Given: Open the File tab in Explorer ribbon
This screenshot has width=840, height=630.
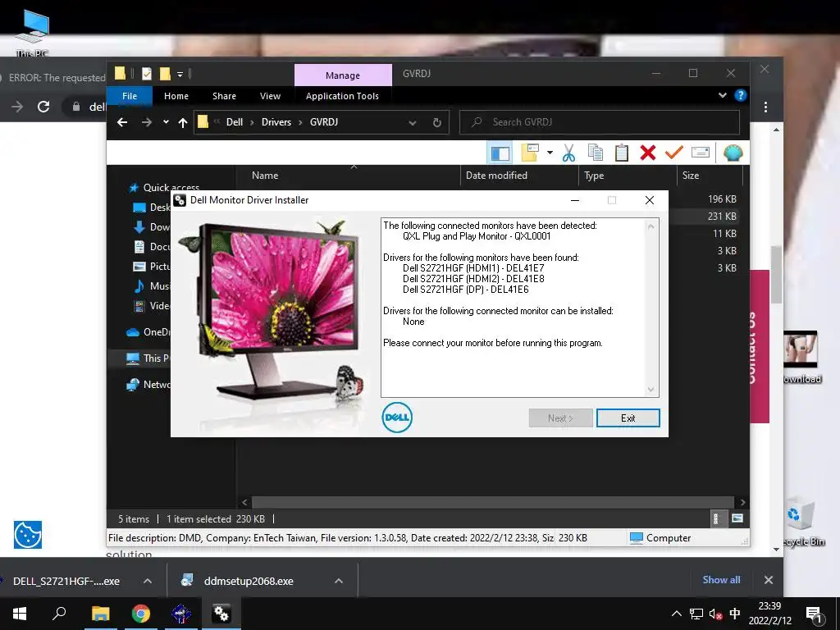Looking at the screenshot, I should pyautogui.click(x=130, y=96).
